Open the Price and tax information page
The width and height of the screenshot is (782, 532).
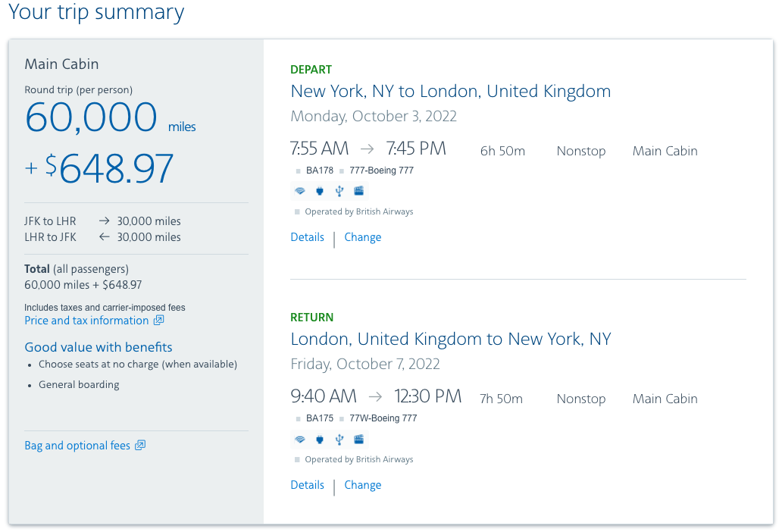(87, 320)
